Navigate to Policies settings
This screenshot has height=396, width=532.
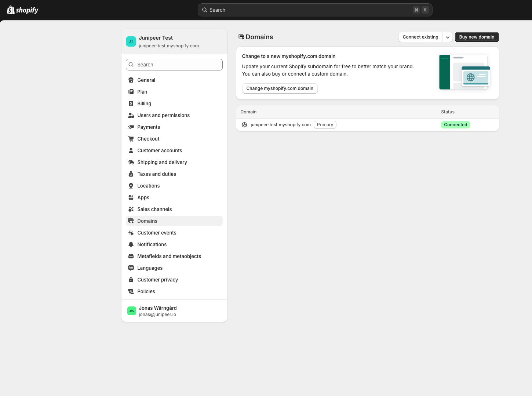(x=174, y=291)
